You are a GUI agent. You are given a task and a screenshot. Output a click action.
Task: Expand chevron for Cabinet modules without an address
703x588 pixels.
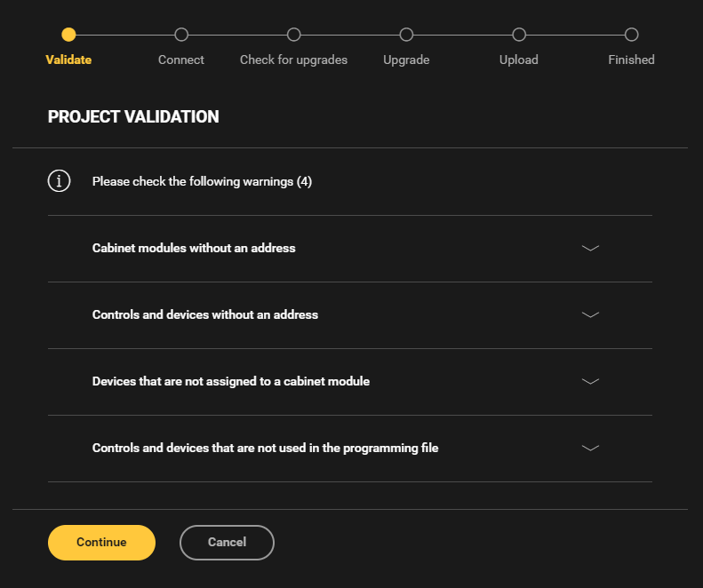(590, 249)
